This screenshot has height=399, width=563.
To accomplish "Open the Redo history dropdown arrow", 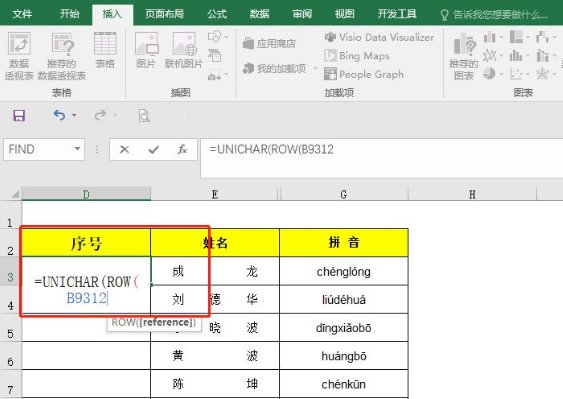I will pyautogui.click(x=115, y=115).
